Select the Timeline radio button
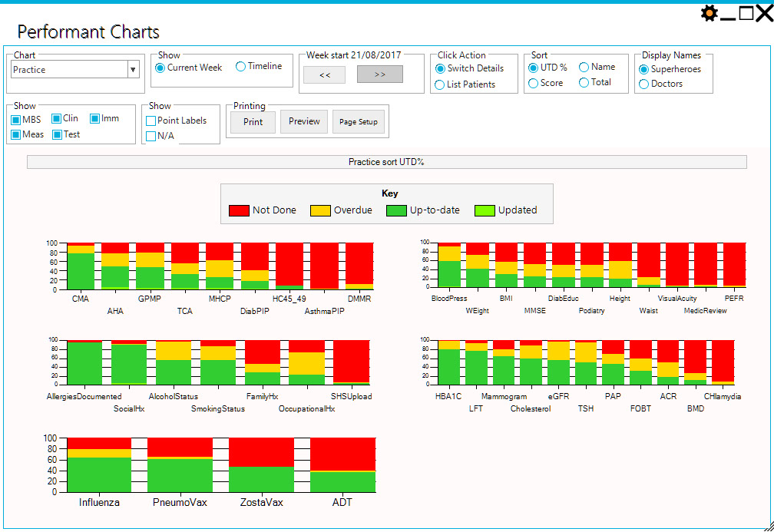Screen dimensions: 774x532 click(241, 67)
